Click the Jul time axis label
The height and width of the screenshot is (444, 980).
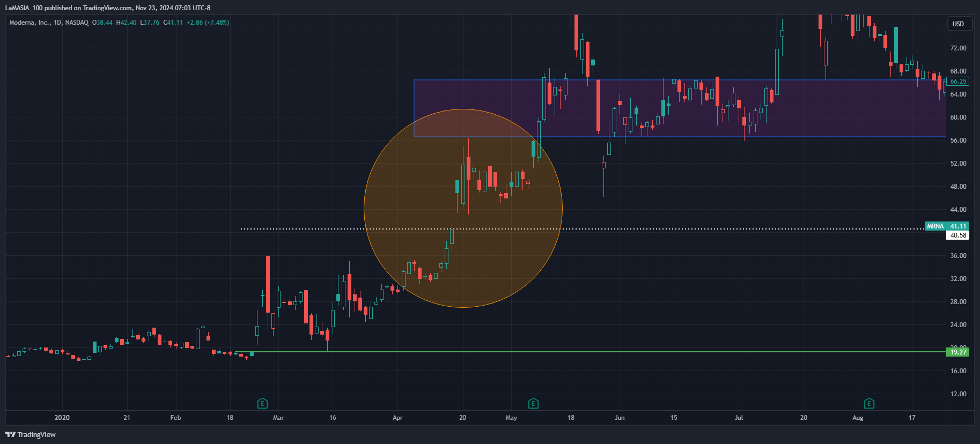[739, 418]
